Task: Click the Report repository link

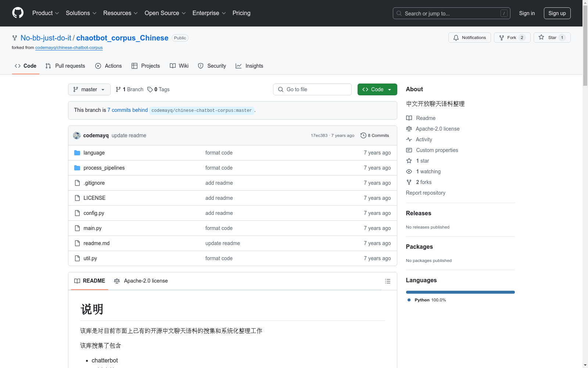Action: [x=426, y=193]
